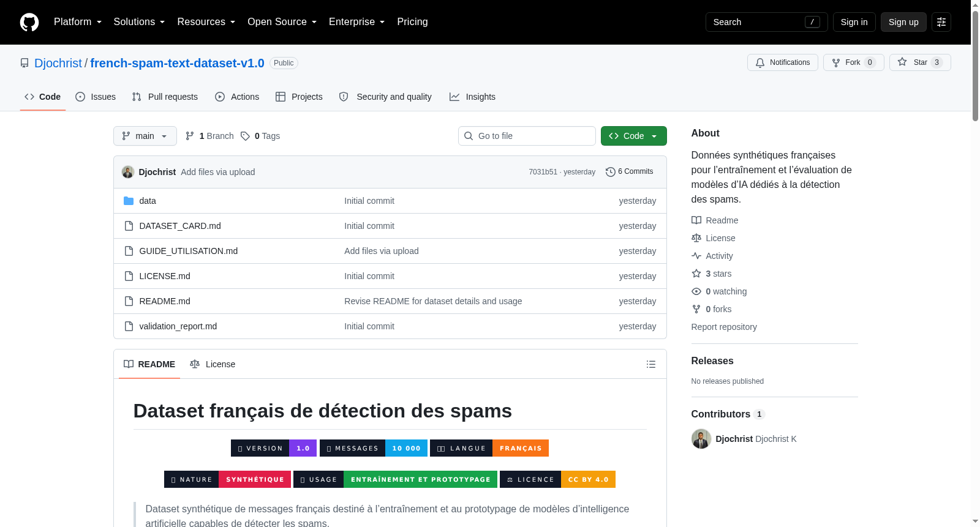This screenshot has height=527, width=980.
Task: Click the LICENSE.md file icon
Action: coord(129,276)
